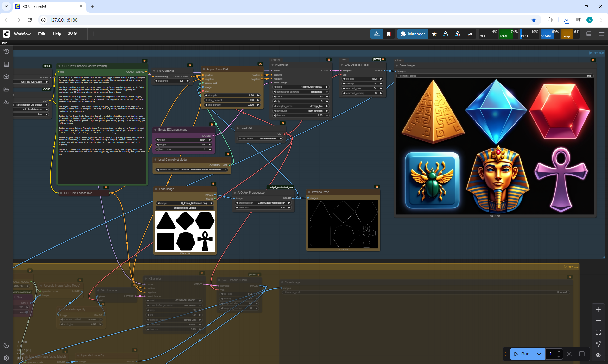Screen dimensions: 608x364
Task: Toggle dark theme moon icon
Action: coord(6,345)
